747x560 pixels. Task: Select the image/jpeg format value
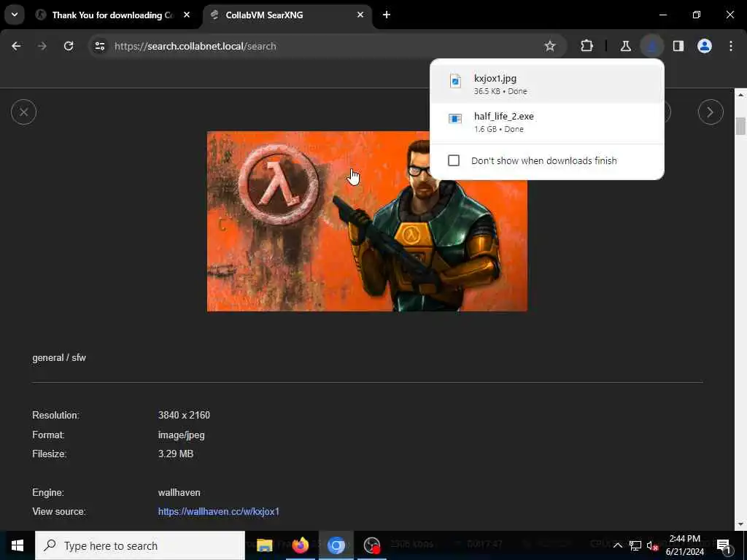point(181,435)
